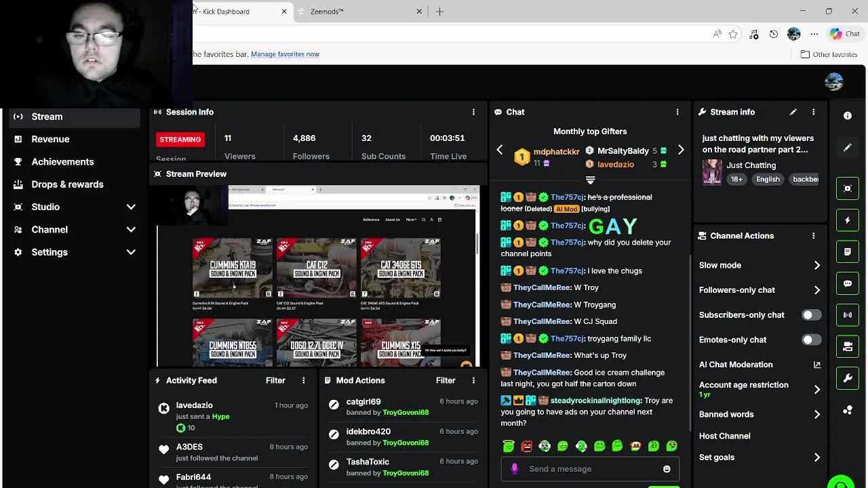Toggle the channel actions widget icon

[x=848, y=346]
